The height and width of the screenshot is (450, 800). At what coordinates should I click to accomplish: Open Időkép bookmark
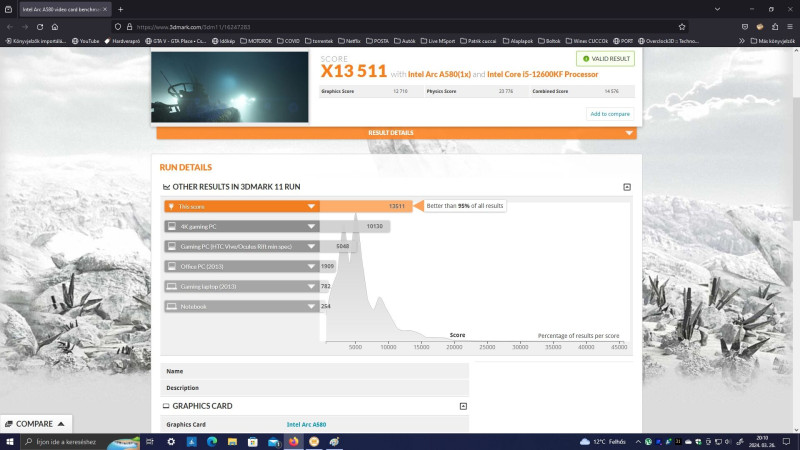click(x=223, y=41)
